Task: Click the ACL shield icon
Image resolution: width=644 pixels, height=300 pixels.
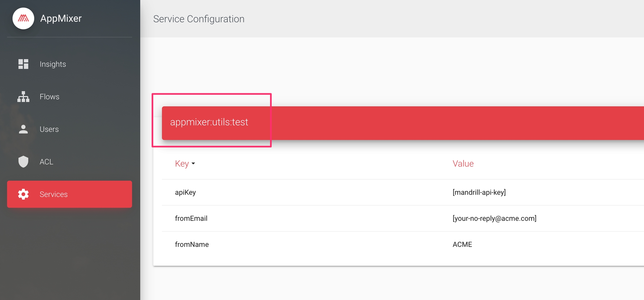Action: pyautogui.click(x=23, y=162)
